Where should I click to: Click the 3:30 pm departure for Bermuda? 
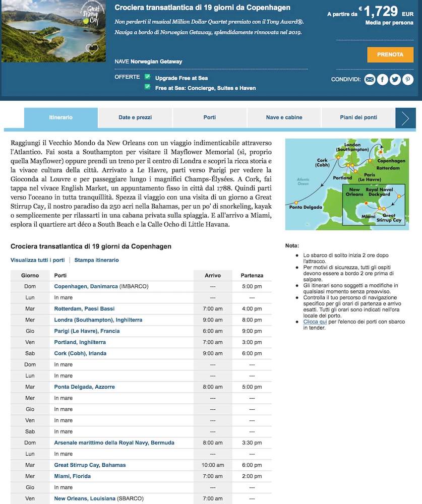pos(252,443)
